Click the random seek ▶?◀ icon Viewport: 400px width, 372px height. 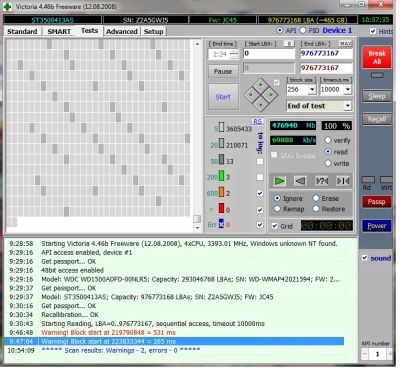click(x=322, y=181)
